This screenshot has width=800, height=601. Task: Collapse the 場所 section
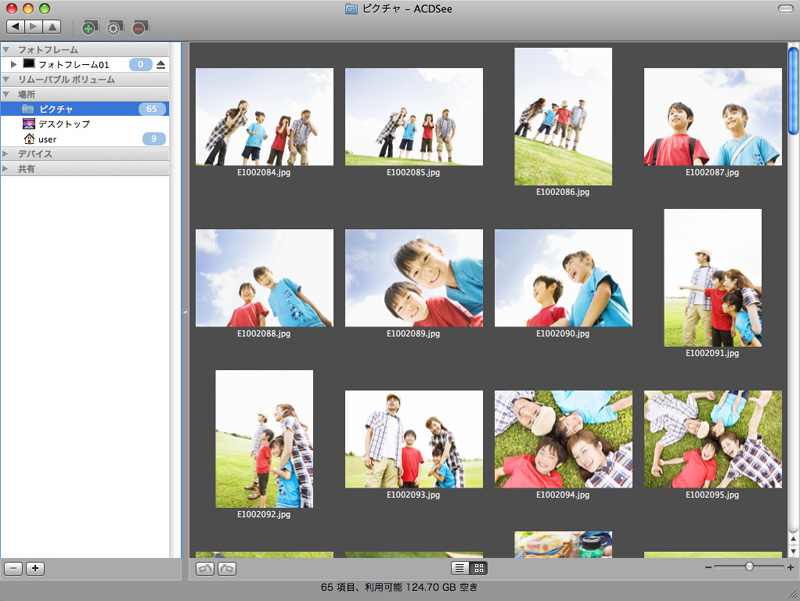point(6,94)
